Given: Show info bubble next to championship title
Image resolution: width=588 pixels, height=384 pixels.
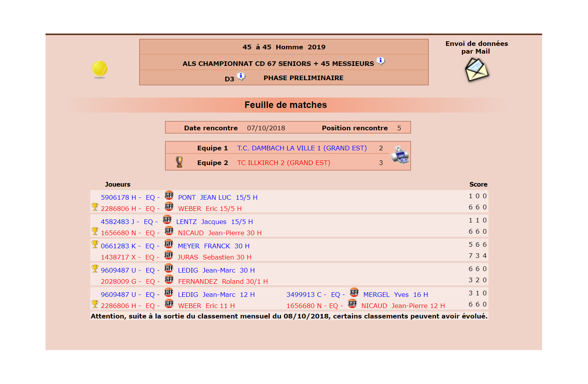Looking at the screenshot, I should click(381, 61).
